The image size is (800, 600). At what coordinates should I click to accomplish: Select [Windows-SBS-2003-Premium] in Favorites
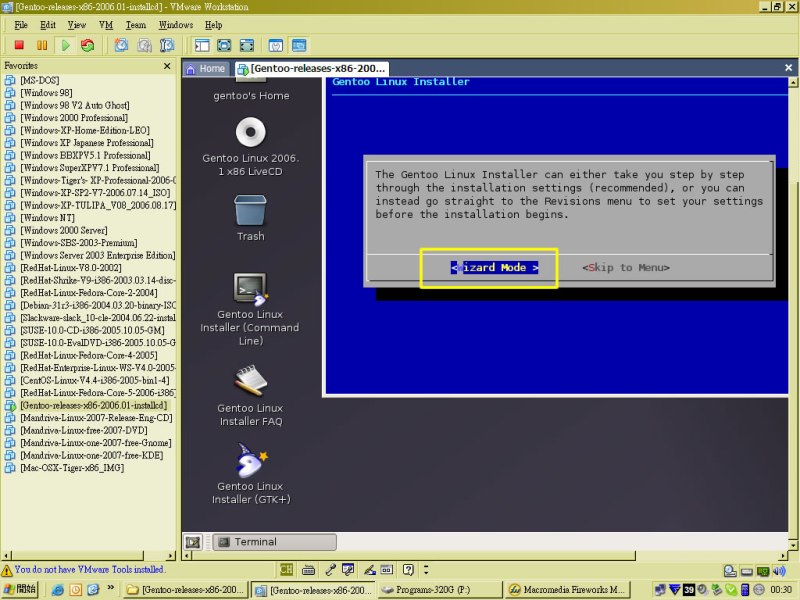[x=79, y=243]
